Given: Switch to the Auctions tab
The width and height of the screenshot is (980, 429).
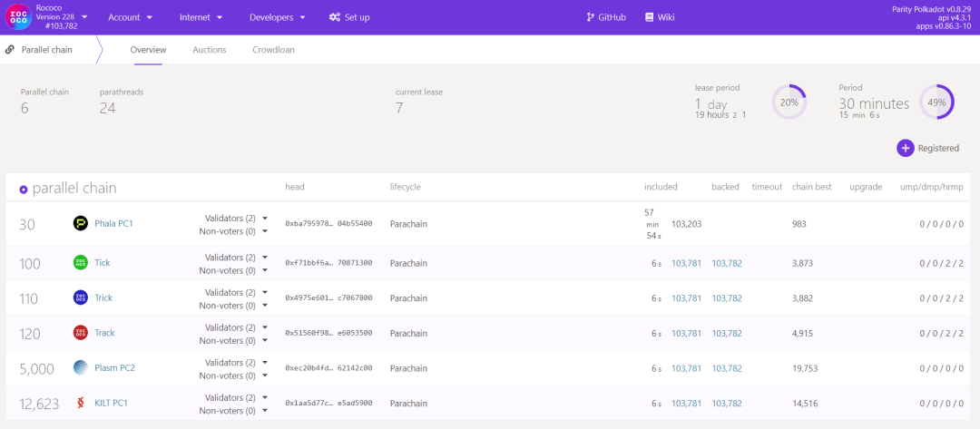Looking at the screenshot, I should pos(209,50).
